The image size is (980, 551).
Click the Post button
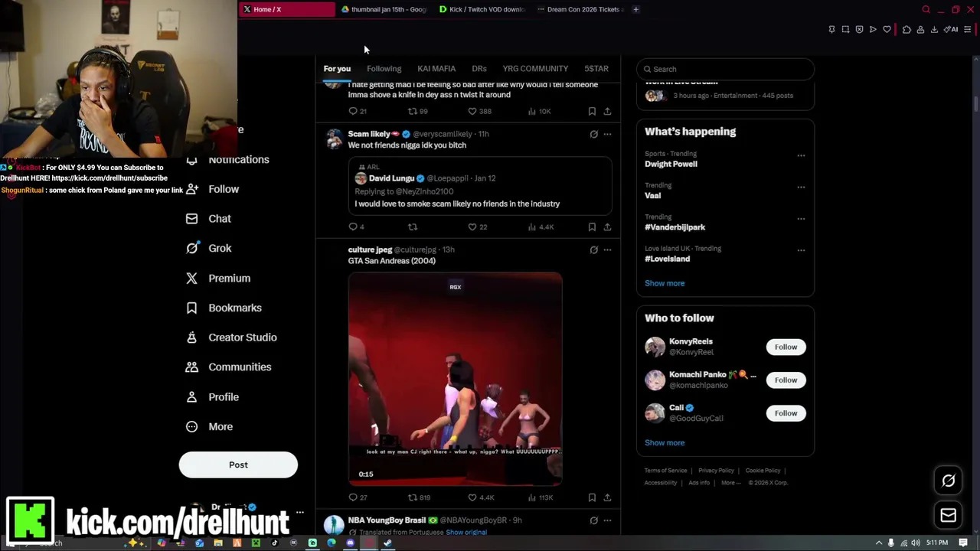pyautogui.click(x=238, y=465)
